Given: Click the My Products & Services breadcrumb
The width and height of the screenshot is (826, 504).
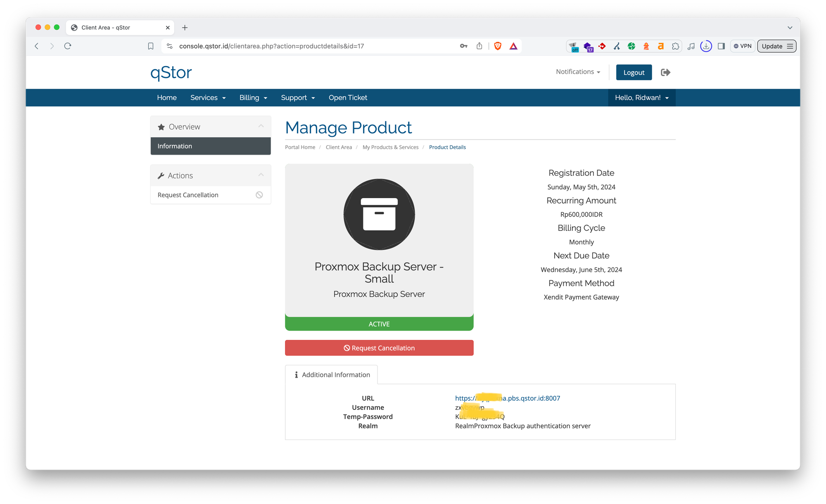Looking at the screenshot, I should pyautogui.click(x=390, y=147).
